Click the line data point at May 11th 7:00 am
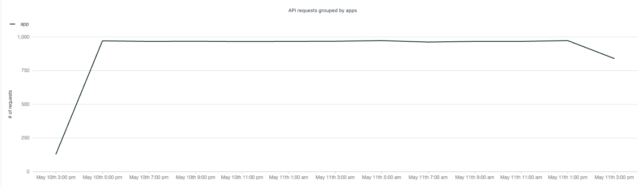Viewport: 644px width, 187px height. pos(428,42)
